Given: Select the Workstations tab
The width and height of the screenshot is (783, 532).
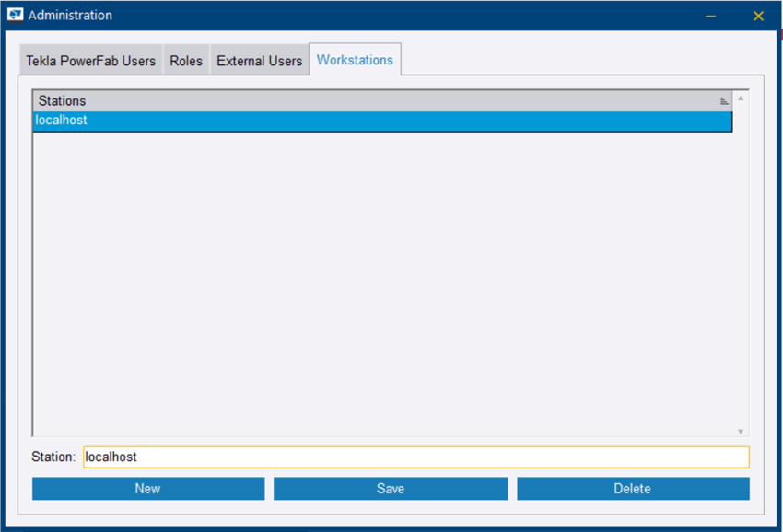Looking at the screenshot, I should coord(355,60).
